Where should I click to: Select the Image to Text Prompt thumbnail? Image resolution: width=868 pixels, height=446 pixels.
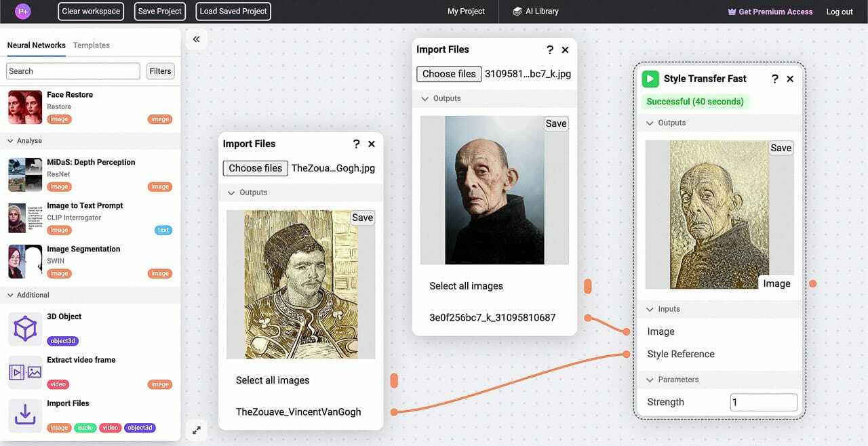click(25, 218)
